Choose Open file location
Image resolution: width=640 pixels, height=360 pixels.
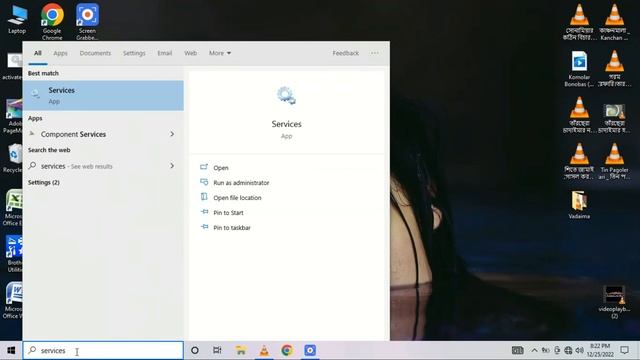(237, 198)
